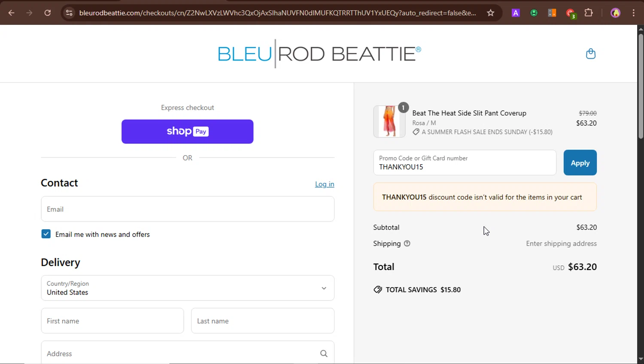644x364 pixels.
Task: Click the 'Enter shipping address' text
Action: point(561,243)
